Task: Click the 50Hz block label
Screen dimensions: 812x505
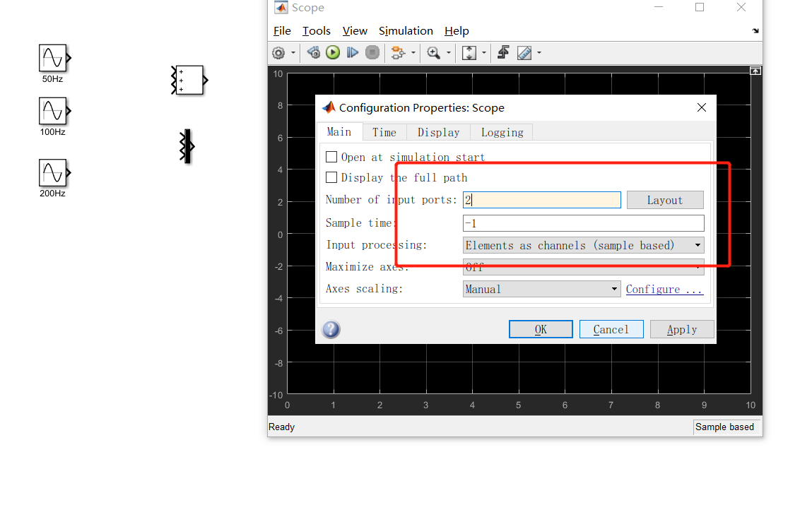Action: 52,79
